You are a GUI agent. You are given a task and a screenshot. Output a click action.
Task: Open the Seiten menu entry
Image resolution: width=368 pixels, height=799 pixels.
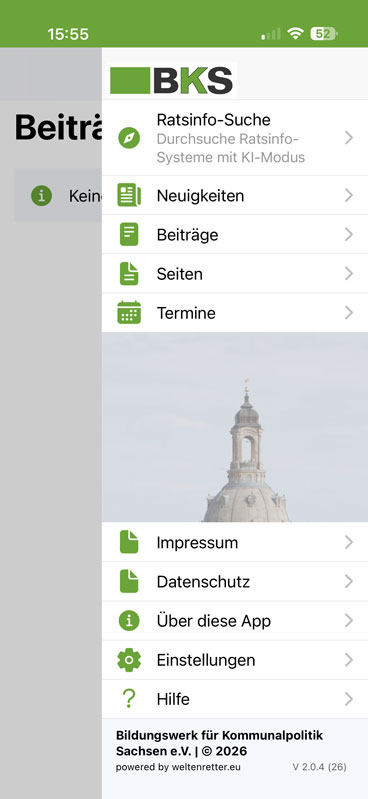point(235,274)
